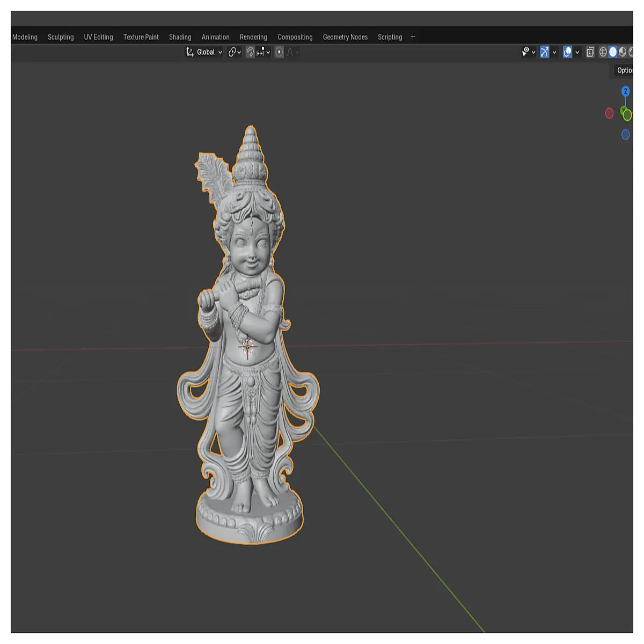
Task: Switch to the Rendering workspace tab
Action: (x=253, y=37)
